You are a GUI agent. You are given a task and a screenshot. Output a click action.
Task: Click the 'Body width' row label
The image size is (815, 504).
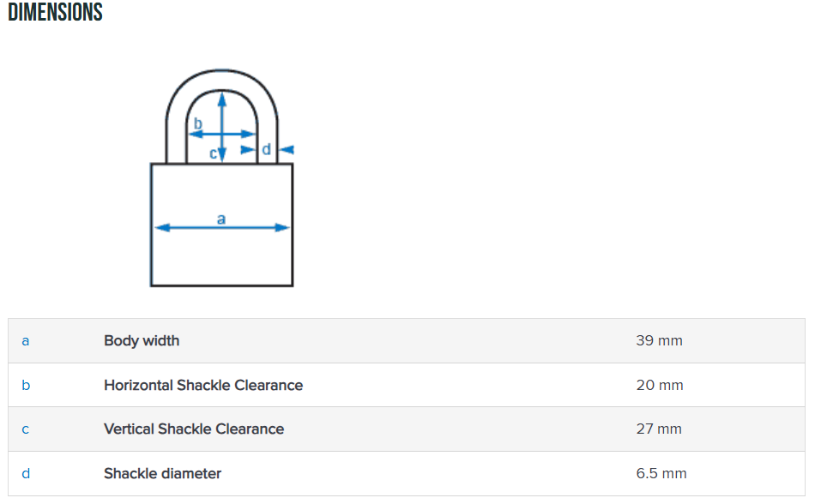coord(142,341)
